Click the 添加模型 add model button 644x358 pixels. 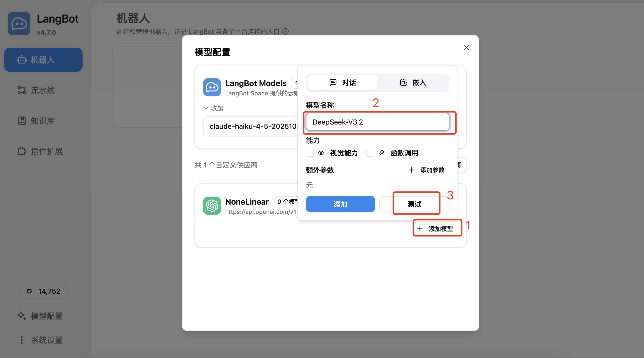pos(435,229)
